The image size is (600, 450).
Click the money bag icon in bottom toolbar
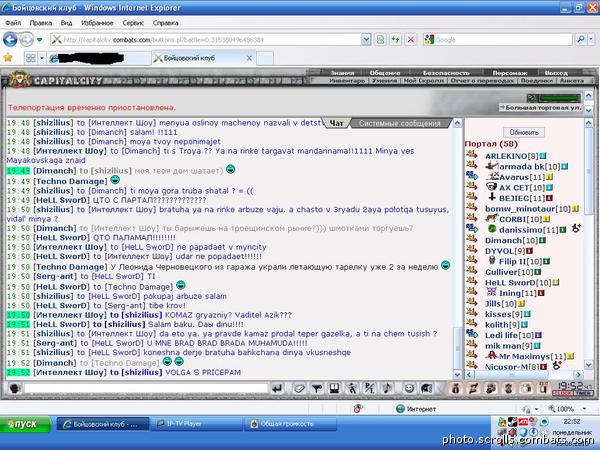[455, 389]
